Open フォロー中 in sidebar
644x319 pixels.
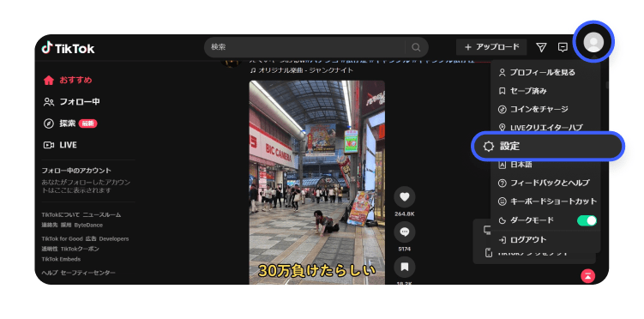[x=72, y=102]
